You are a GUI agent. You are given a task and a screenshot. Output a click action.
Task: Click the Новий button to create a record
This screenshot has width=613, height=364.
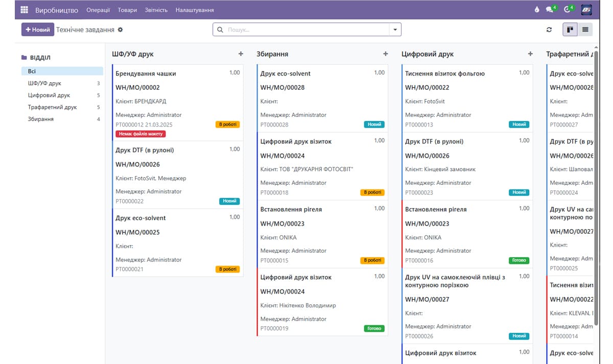pos(37,30)
